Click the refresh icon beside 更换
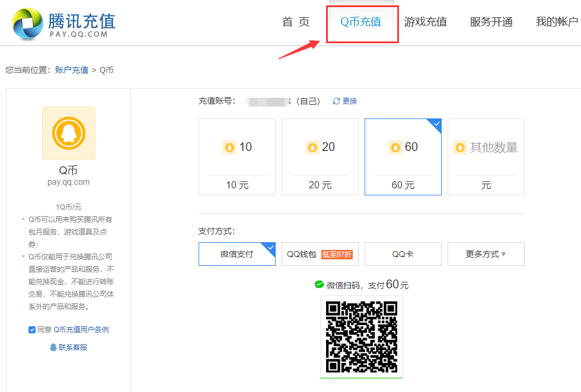Viewport: 581px width, 392px height. [336, 101]
